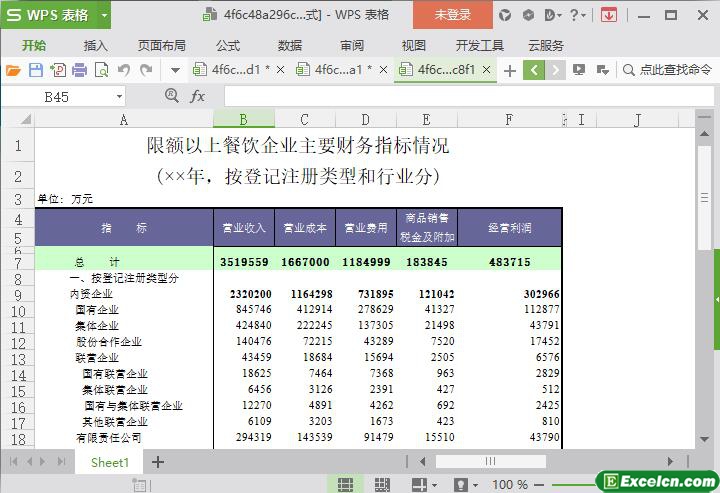Click the Save icon in quick toolbar

[x=35, y=70]
